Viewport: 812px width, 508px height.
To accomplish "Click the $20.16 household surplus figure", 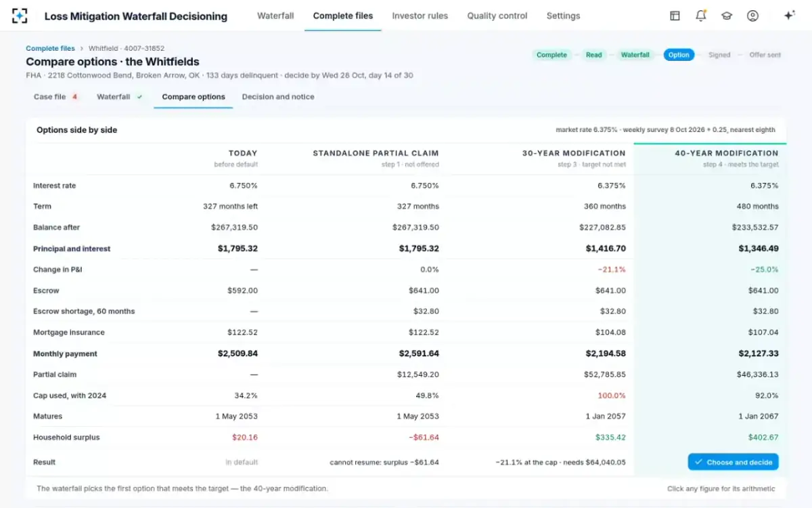I will point(244,438).
